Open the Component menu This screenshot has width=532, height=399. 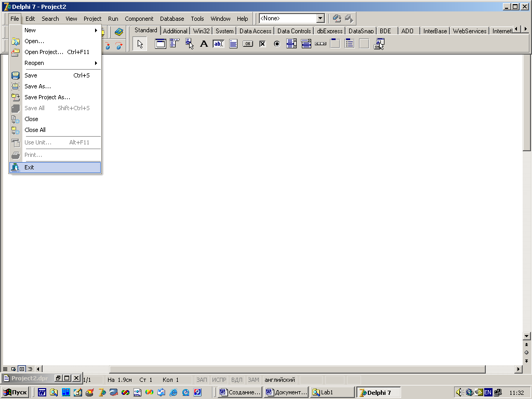(x=139, y=19)
